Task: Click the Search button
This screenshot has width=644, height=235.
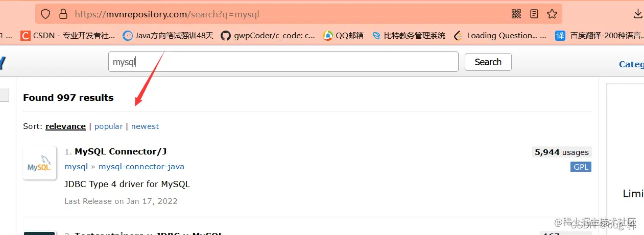Action: [488, 62]
